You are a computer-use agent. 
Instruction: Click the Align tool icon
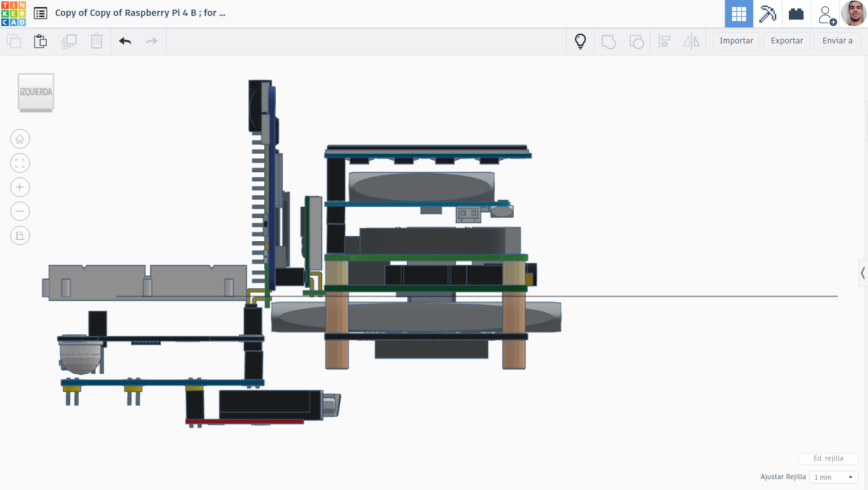[x=664, y=41]
